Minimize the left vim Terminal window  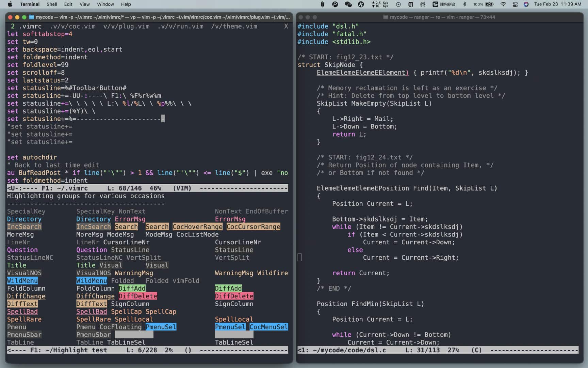click(17, 17)
